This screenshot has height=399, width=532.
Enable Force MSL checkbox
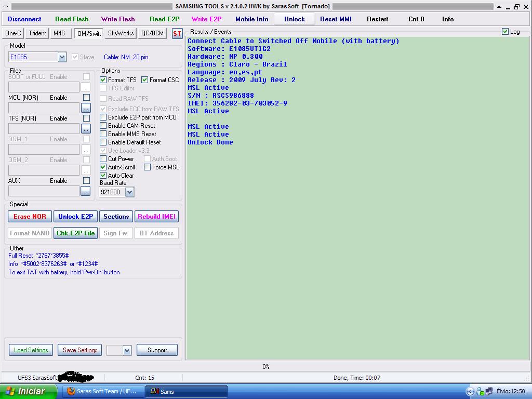coord(147,167)
